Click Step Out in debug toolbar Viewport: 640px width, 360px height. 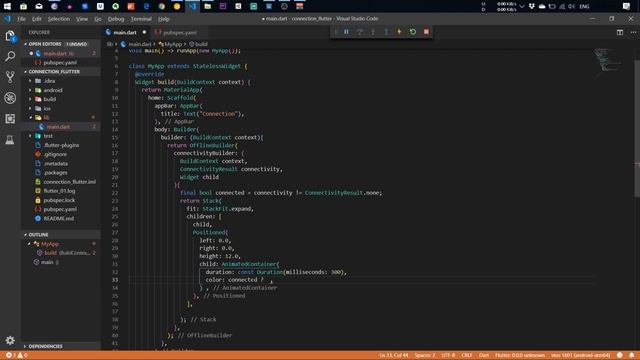click(386, 32)
